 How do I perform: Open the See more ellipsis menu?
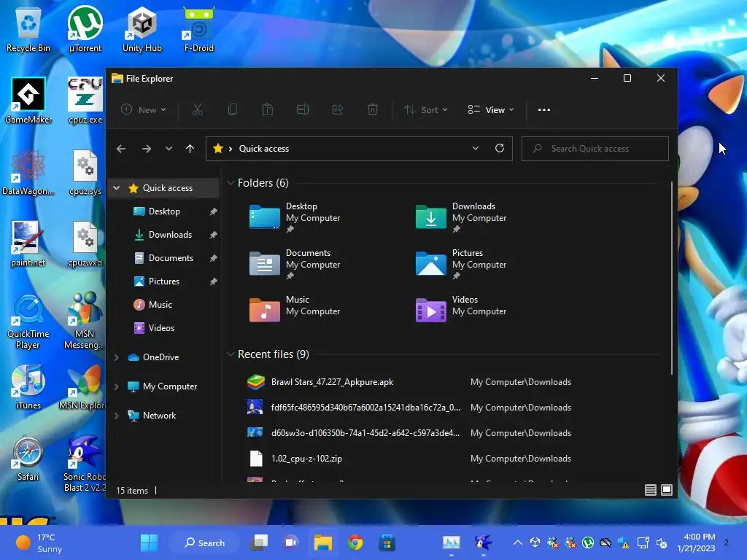point(544,110)
